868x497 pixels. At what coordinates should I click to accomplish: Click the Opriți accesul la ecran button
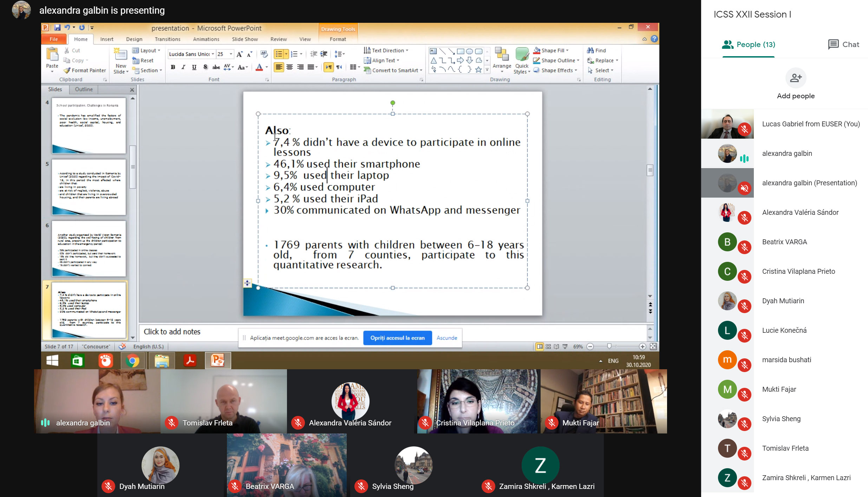[397, 338]
